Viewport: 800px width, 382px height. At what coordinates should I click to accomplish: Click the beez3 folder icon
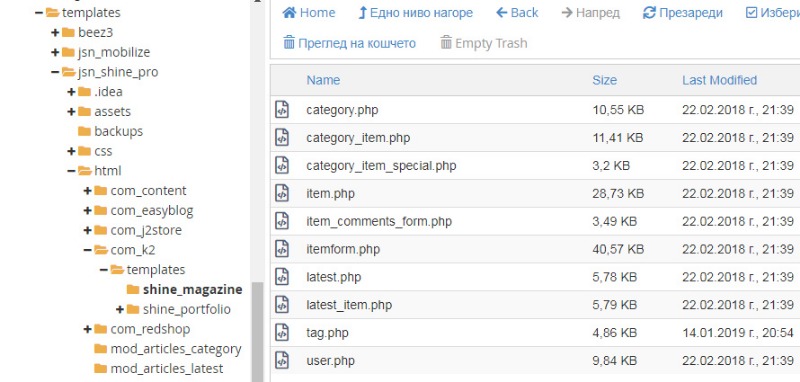click(x=68, y=33)
